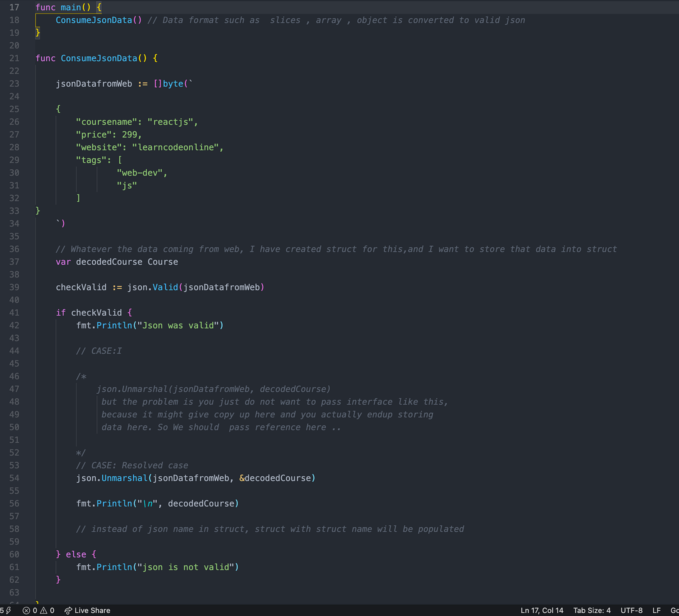Click the lightning bolt icon in the status bar
Screen dimensions: 679x616
coord(8,610)
